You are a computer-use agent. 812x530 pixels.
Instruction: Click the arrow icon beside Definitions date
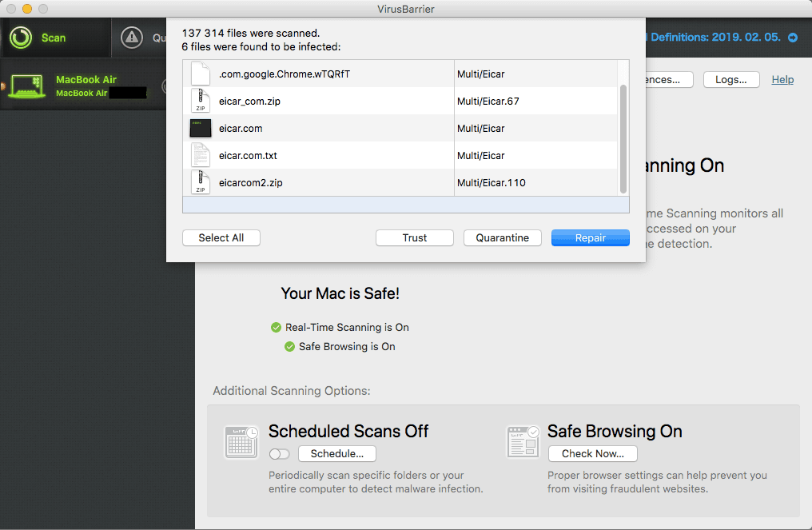[x=793, y=38]
